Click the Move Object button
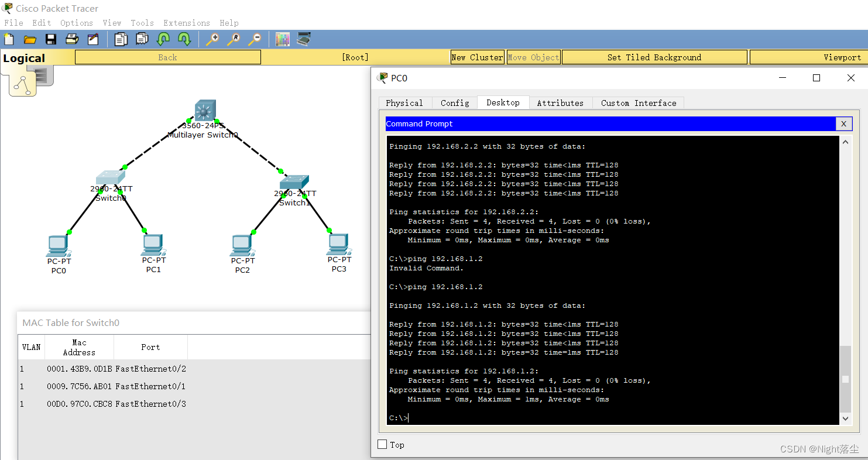This screenshot has width=868, height=460. [533, 57]
